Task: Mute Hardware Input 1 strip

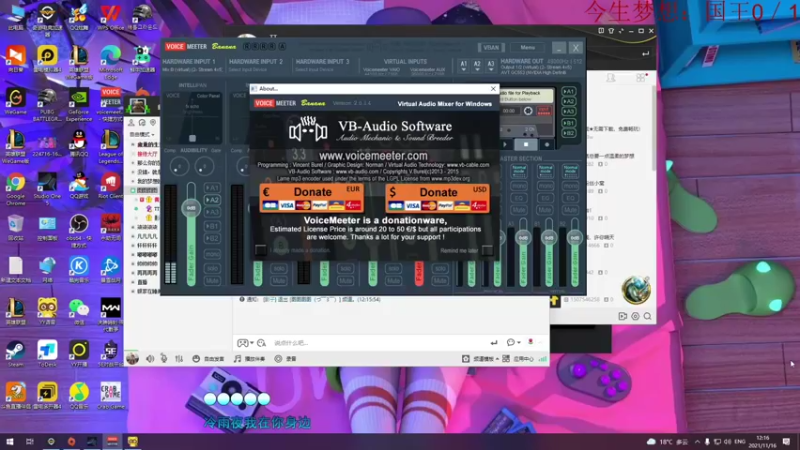Action: click(212, 281)
